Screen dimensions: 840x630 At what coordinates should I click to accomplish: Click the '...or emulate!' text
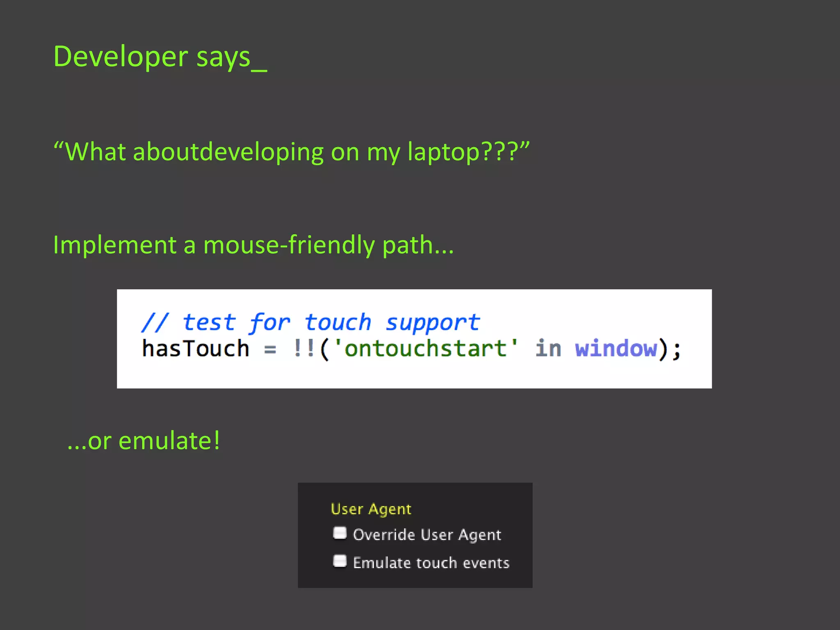[144, 441]
